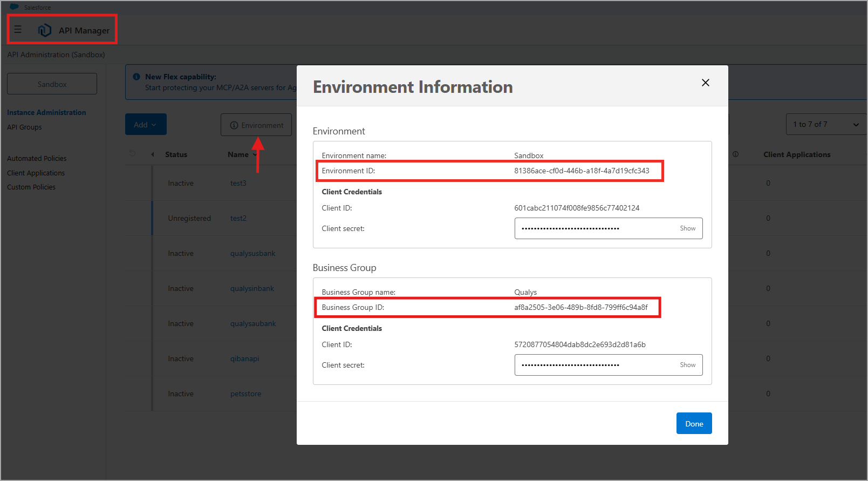Open the 1 to 7 of 7 pagination dropdown
Viewport: 868px width, 481px height.
click(825, 125)
